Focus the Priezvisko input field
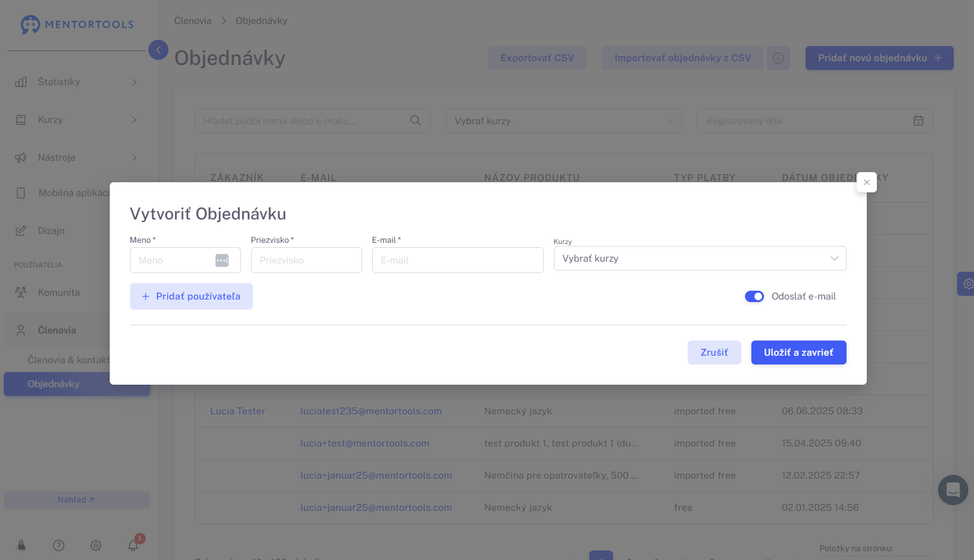 pos(306,260)
